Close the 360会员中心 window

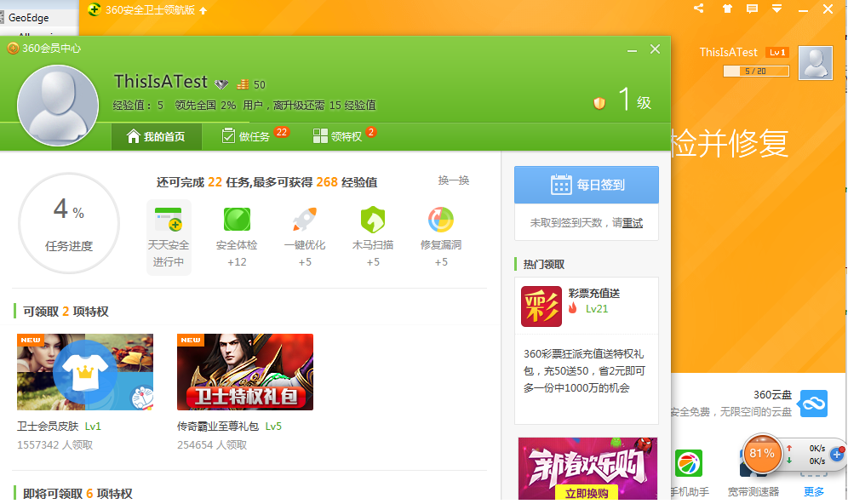[655, 49]
